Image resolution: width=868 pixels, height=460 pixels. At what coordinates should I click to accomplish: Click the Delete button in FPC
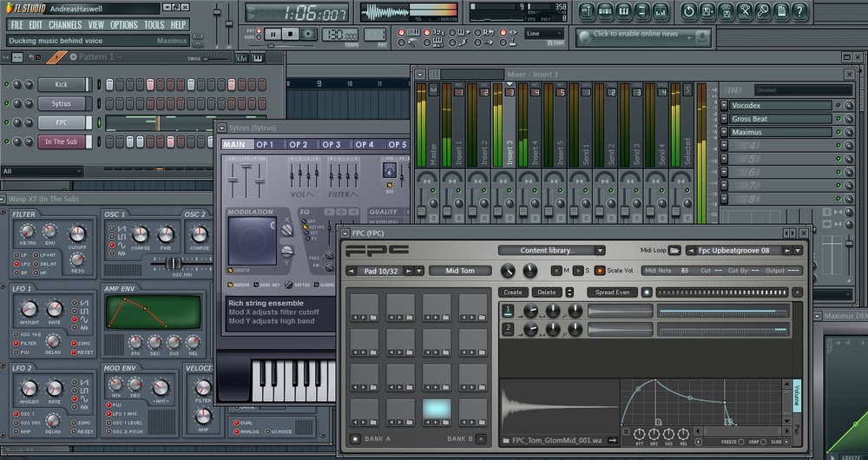coord(547,292)
